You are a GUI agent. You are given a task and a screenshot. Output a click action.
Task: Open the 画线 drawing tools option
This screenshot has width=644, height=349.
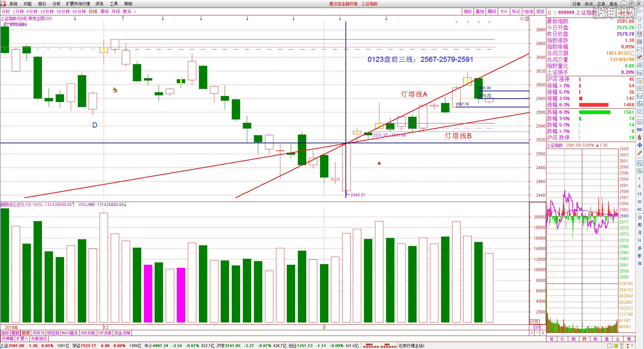tap(492, 11)
